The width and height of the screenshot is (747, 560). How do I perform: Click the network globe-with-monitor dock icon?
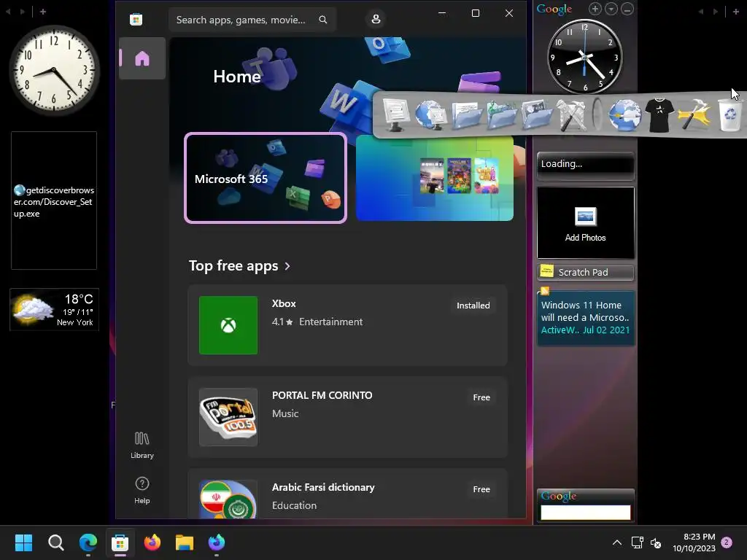pos(430,114)
